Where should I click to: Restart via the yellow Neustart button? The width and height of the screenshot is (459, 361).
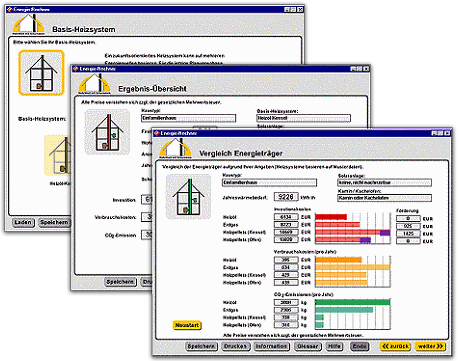point(187,325)
